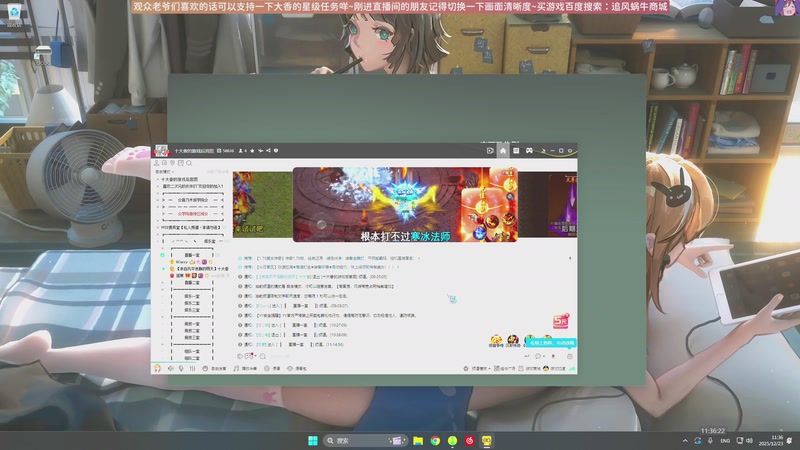The image size is (800, 450).
Task: Open the music note accompaniment button
Action: 245,368
